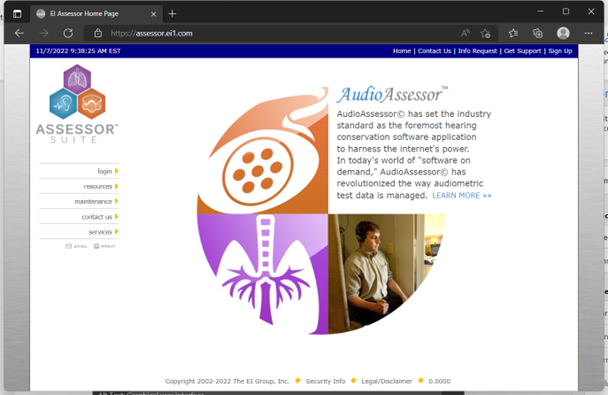
Task: Open Contact Us in the top navigation bar
Action: [x=434, y=51]
